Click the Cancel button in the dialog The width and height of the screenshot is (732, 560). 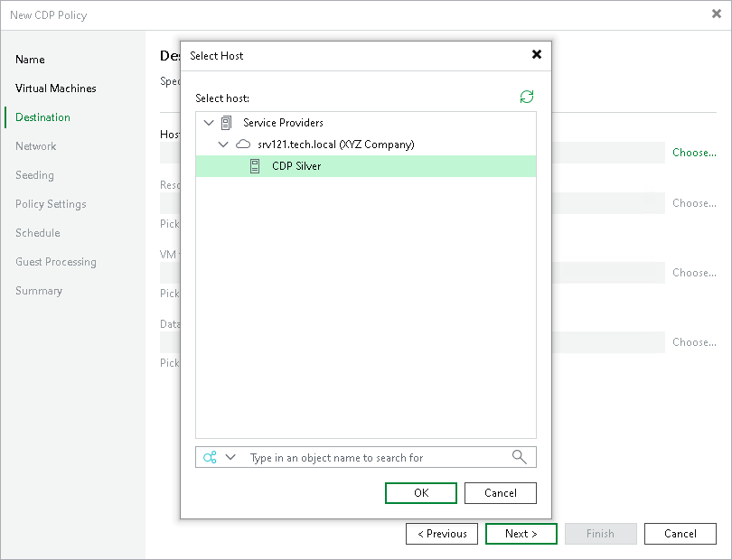tap(500, 492)
